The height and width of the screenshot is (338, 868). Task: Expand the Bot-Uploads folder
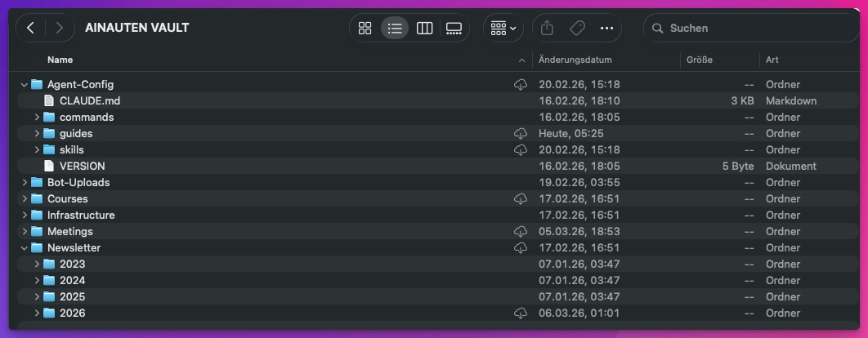coord(25,182)
